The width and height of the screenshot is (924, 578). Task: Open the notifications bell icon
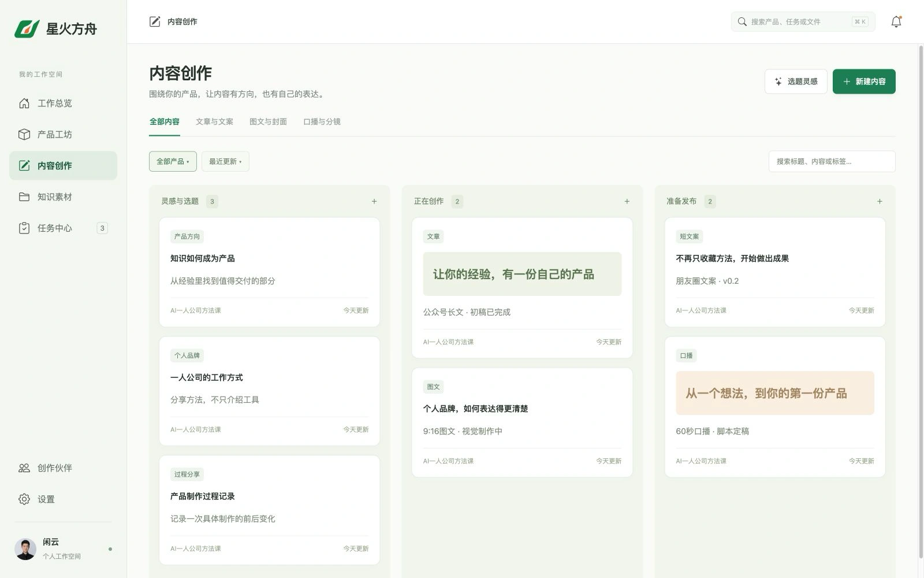pyautogui.click(x=896, y=22)
